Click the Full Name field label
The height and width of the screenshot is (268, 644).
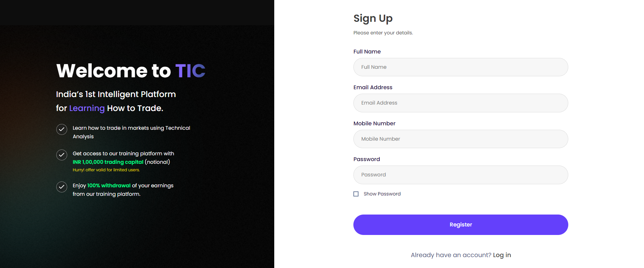(367, 51)
